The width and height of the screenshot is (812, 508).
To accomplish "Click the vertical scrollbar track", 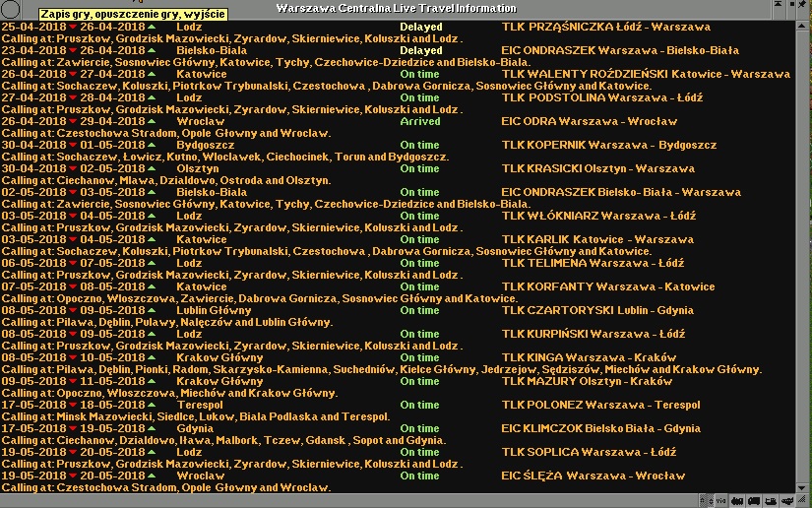I will click(802, 246).
